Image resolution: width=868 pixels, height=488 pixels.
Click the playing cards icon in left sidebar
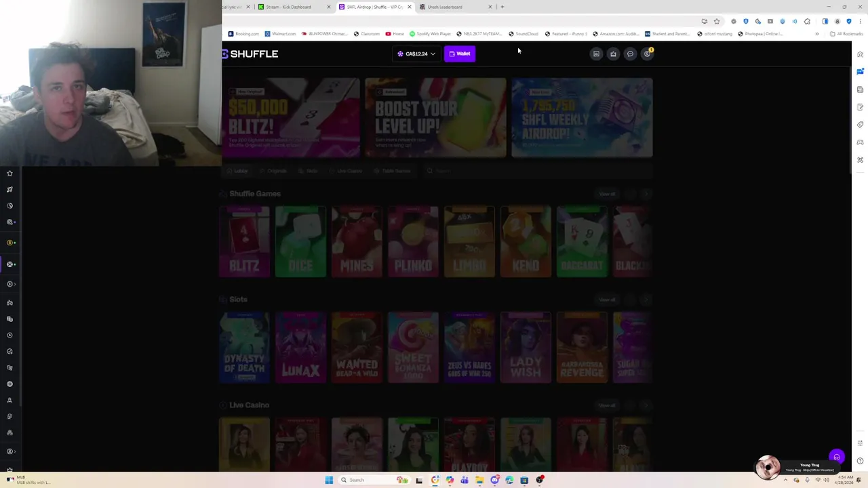coord(9,368)
